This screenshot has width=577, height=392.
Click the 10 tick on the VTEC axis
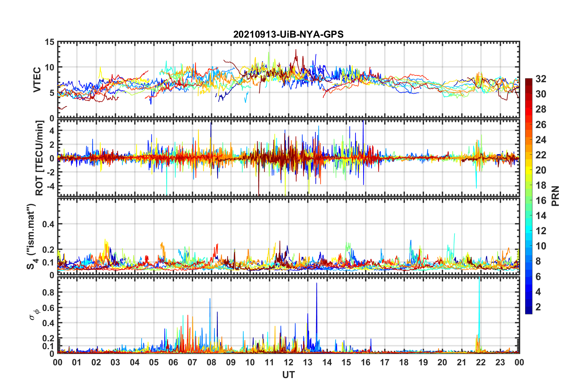[x=49, y=67]
